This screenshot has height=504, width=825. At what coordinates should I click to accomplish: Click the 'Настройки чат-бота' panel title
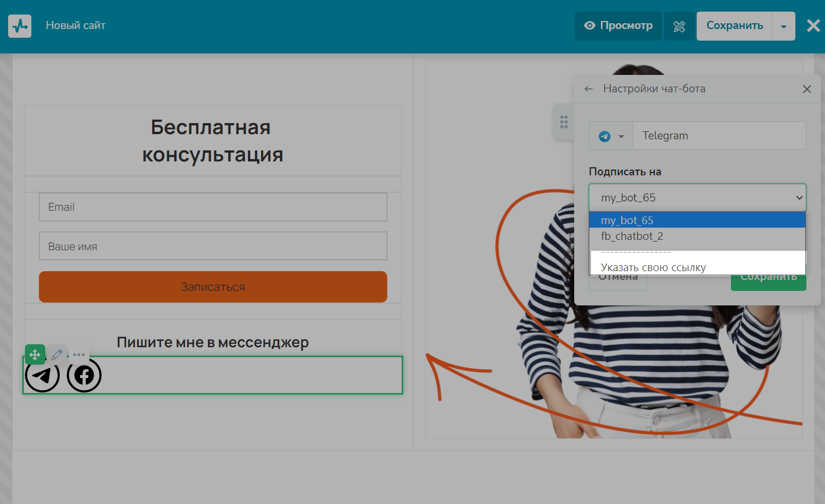click(654, 89)
